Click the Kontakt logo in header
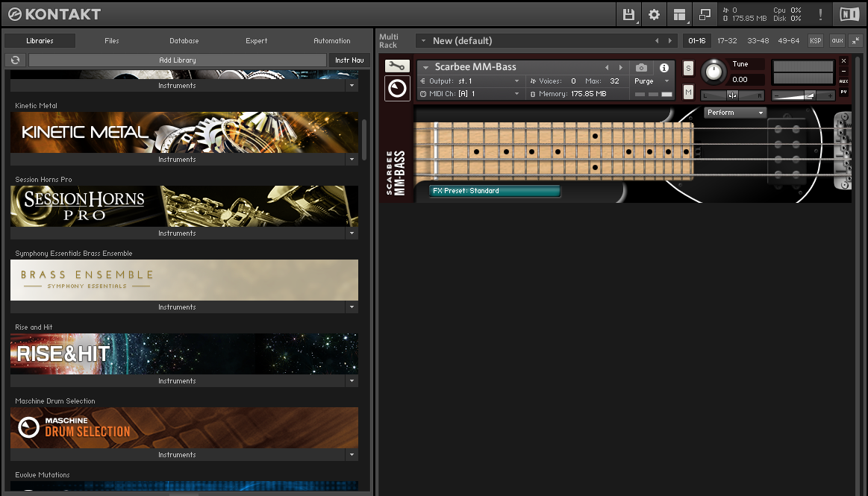Viewport: 868px width, 496px height. [x=54, y=14]
